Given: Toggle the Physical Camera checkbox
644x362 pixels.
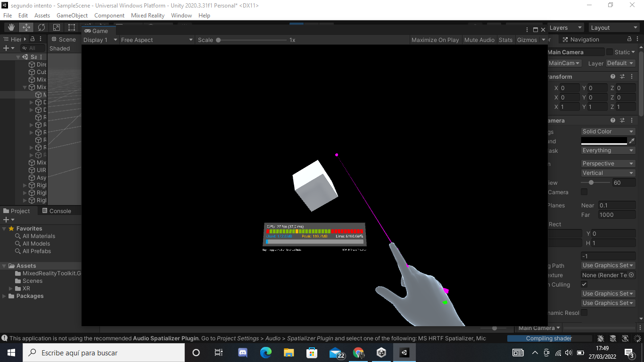Looking at the screenshot, I should 584,192.
